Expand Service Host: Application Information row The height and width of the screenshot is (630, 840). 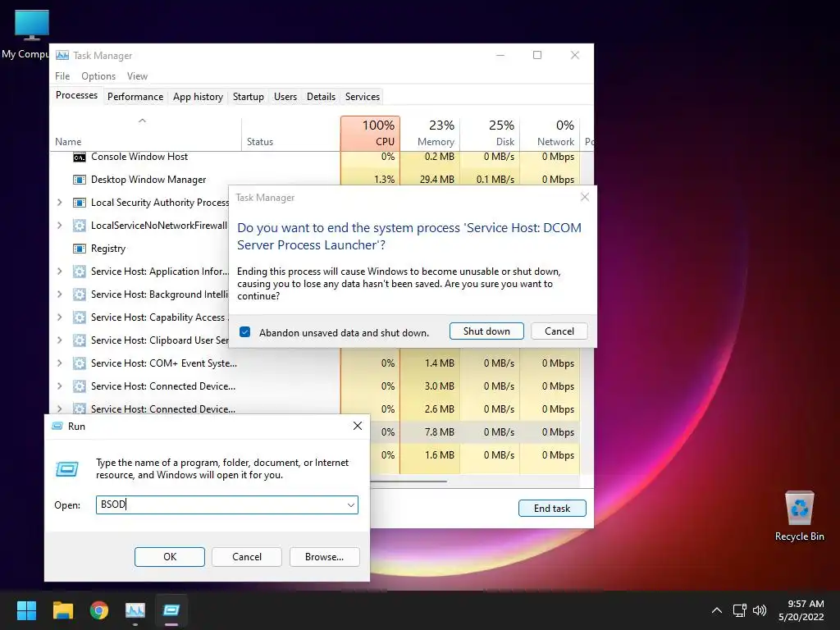pyautogui.click(x=59, y=272)
